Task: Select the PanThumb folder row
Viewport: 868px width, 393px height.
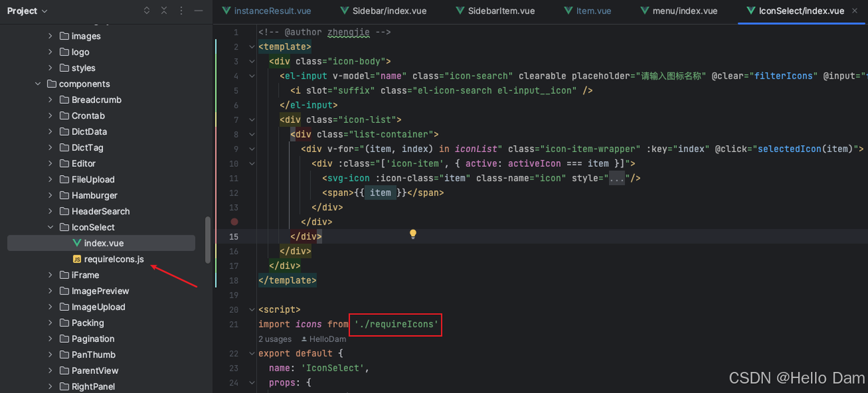Action: [x=101, y=355]
